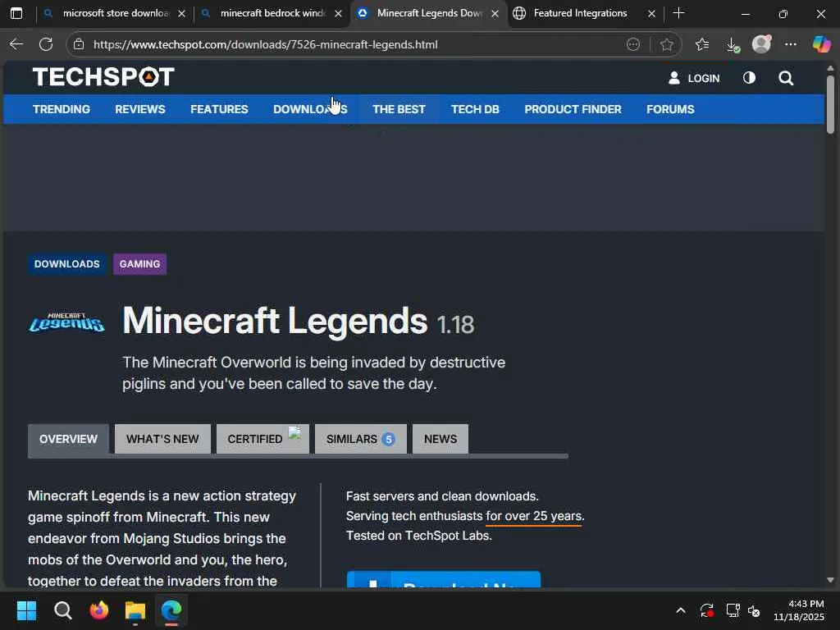Open THE BEST nav menu
Screen dimensions: 840x630
point(399,109)
